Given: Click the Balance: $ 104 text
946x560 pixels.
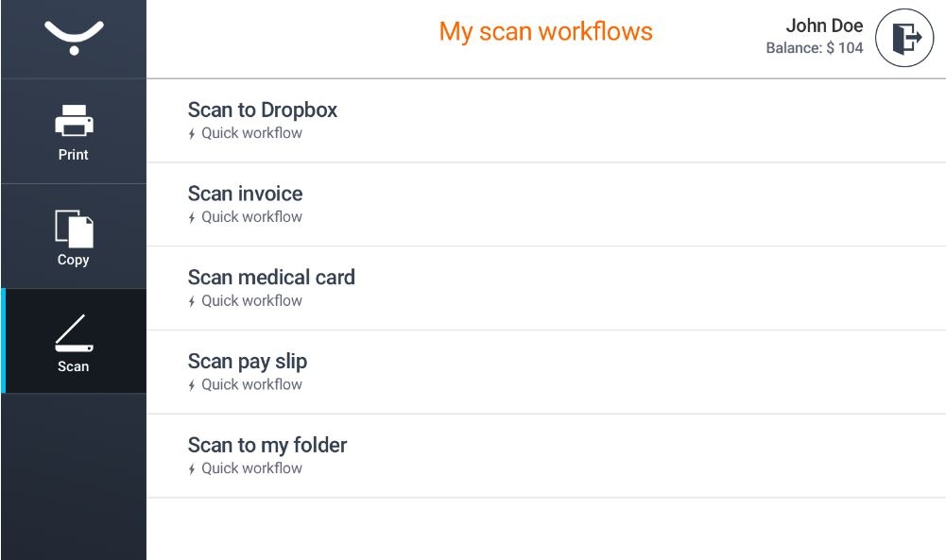Looking at the screenshot, I should (815, 48).
